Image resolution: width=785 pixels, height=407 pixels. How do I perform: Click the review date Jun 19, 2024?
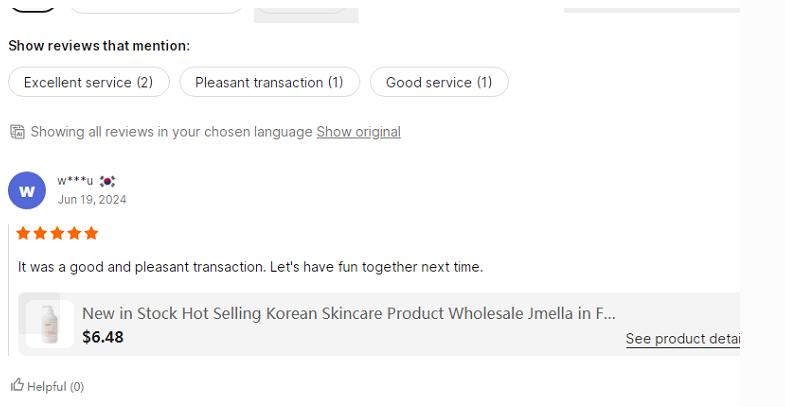(92, 199)
